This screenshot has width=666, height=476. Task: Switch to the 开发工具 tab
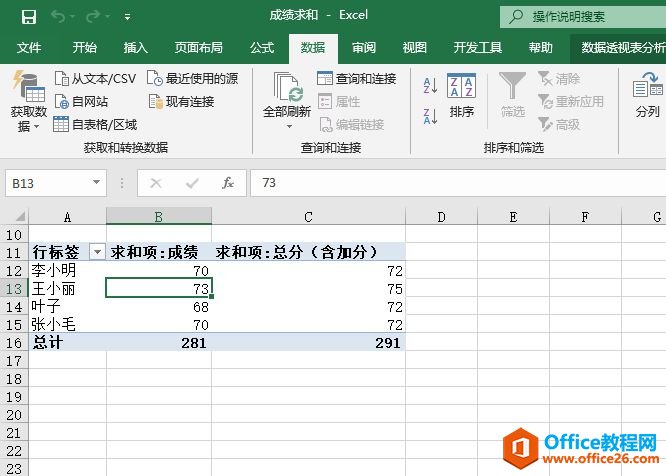477,48
